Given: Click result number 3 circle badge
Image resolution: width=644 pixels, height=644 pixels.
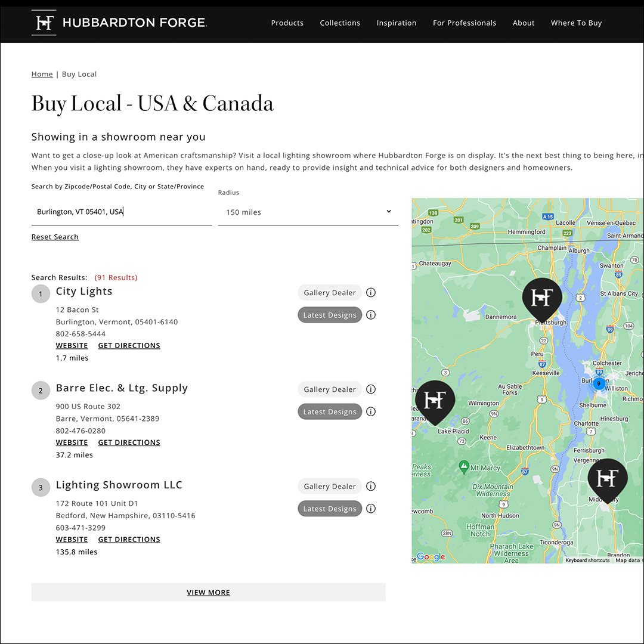Looking at the screenshot, I should click(x=41, y=488).
